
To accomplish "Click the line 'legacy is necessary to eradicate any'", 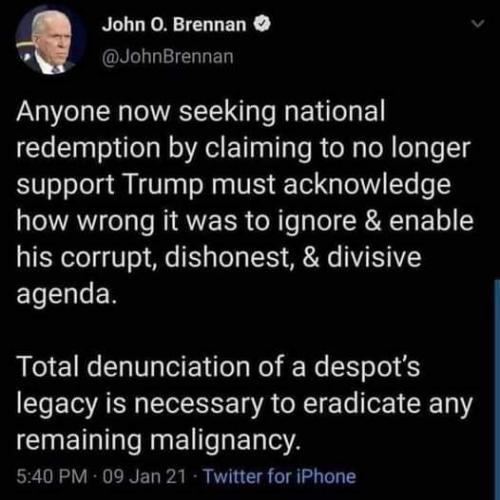I will pyautogui.click(x=245, y=404).
